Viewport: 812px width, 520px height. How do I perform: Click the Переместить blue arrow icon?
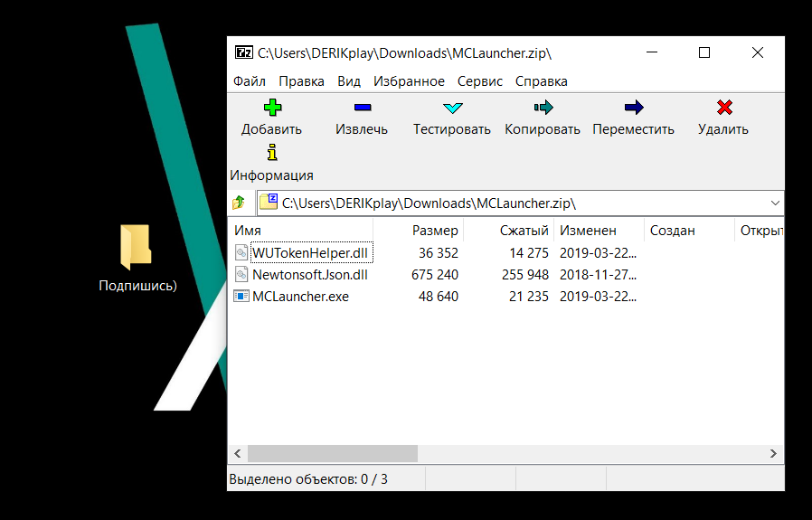[x=634, y=108]
